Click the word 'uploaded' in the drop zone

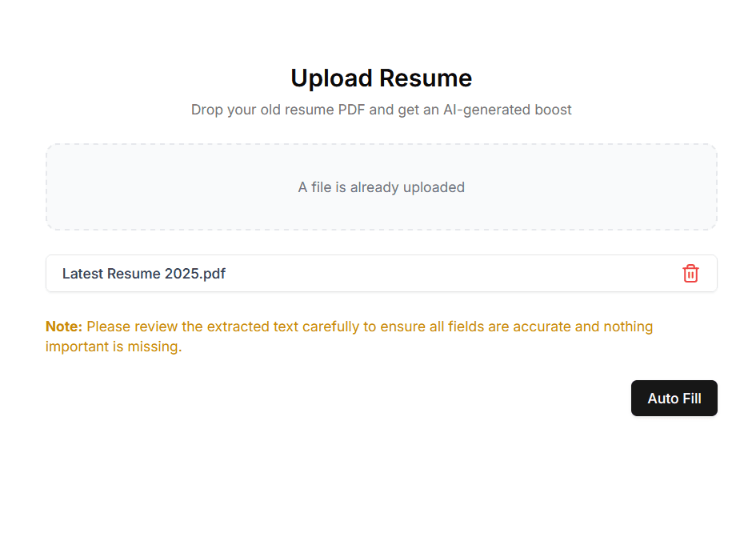[434, 187]
